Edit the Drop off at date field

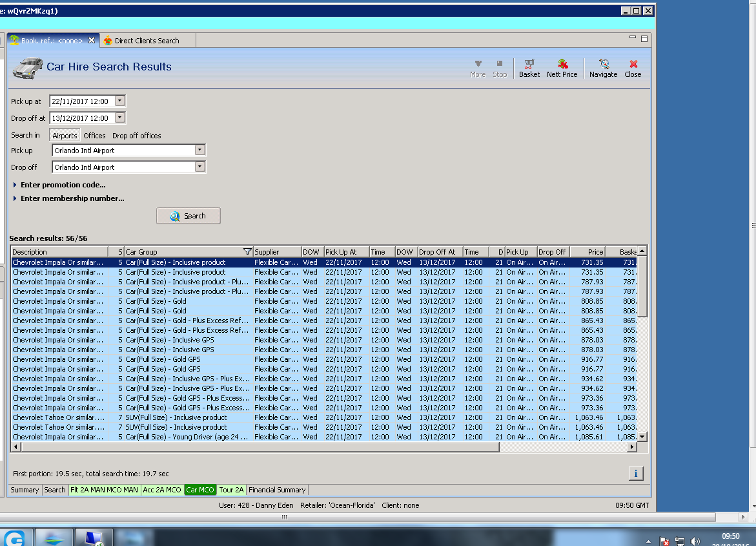click(83, 118)
